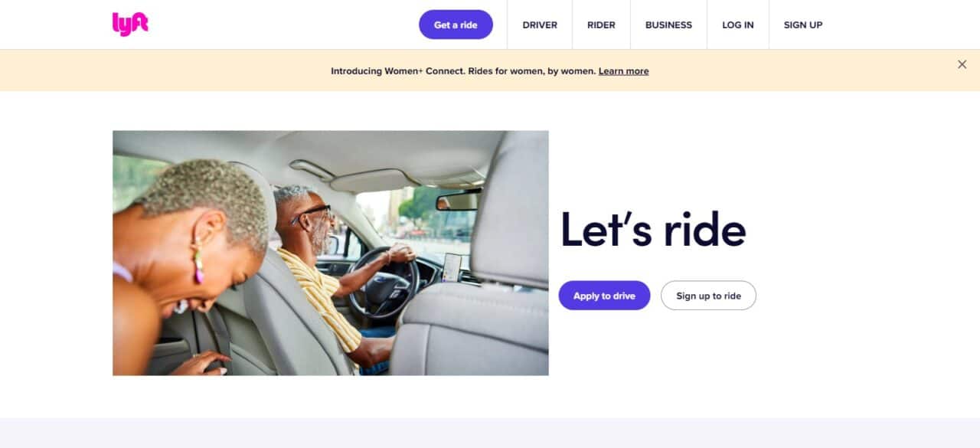Viewport: 980px width, 448px height.
Task: Select SIGN UP in the header
Action: tap(803, 25)
